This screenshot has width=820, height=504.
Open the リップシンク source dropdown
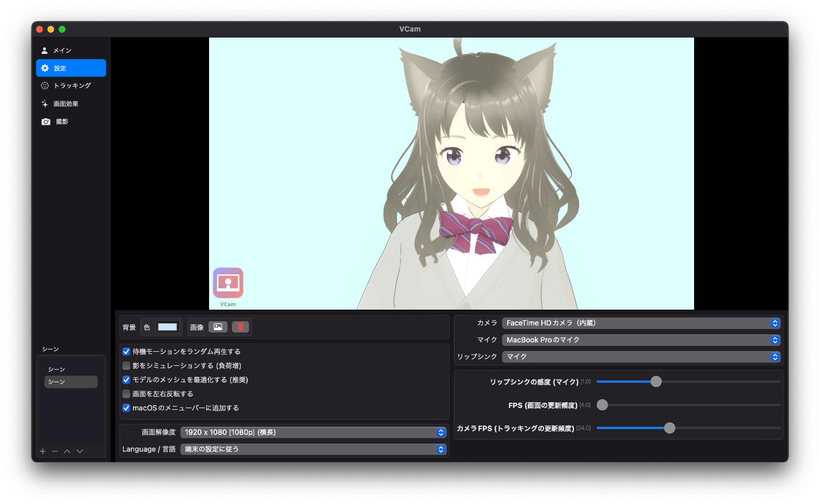pos(641,357)
